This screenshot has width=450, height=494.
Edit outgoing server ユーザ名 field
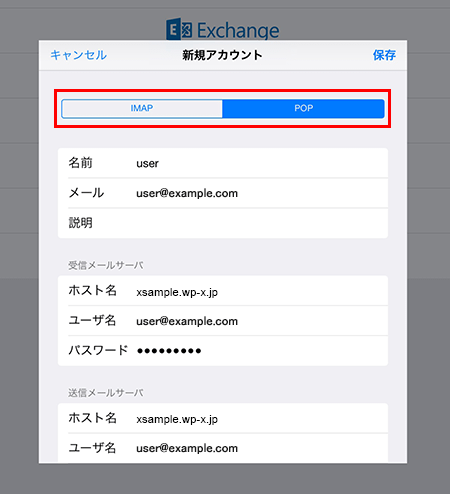[223, 448]
